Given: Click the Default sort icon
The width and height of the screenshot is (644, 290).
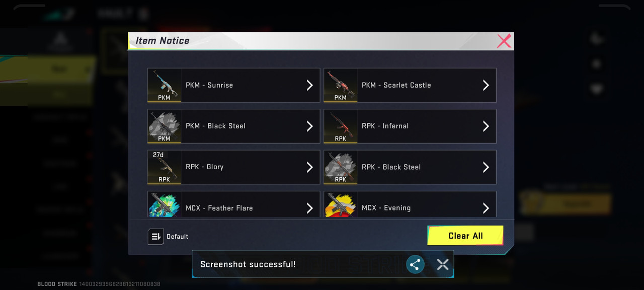Looking at the screenshot, I should click(x=156, y=237).
